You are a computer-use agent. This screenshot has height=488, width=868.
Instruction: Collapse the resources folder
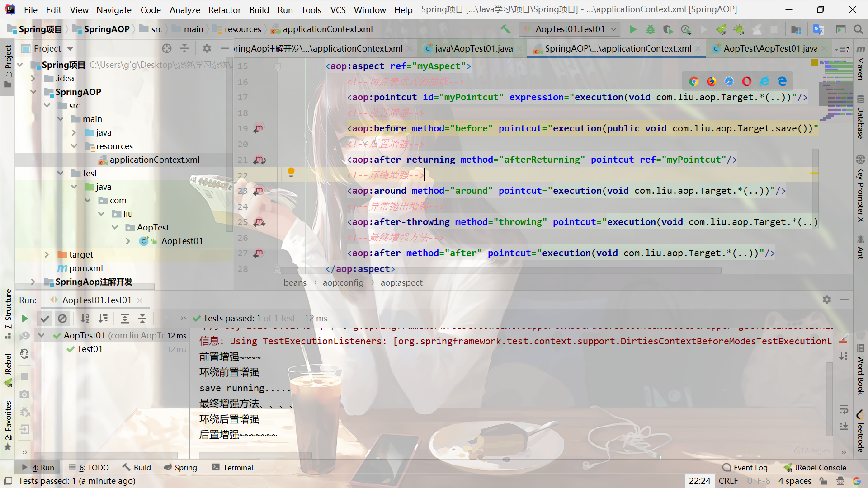coord(74,146)
